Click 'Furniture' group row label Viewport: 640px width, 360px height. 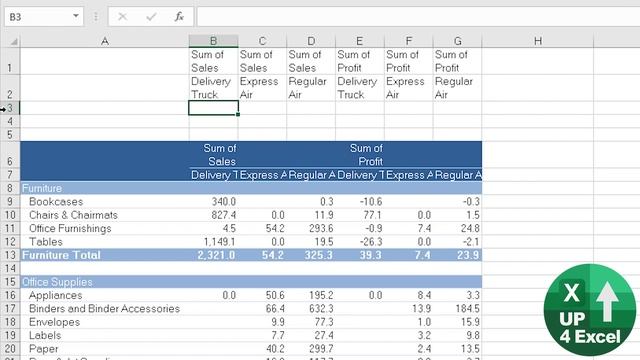tap(42, 188)
